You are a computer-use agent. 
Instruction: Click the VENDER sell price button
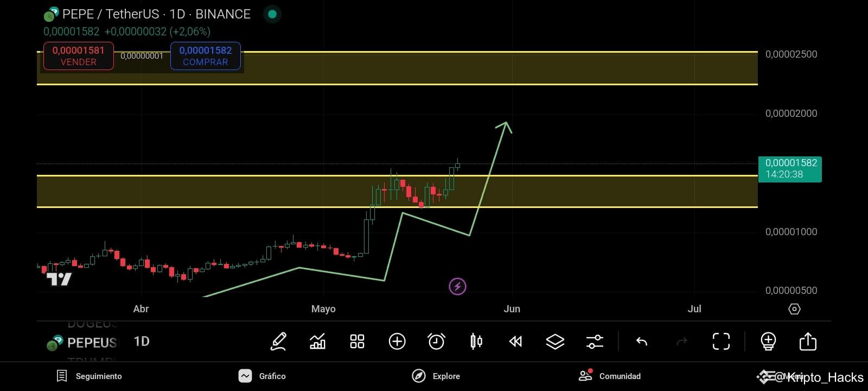coord(79,56)
